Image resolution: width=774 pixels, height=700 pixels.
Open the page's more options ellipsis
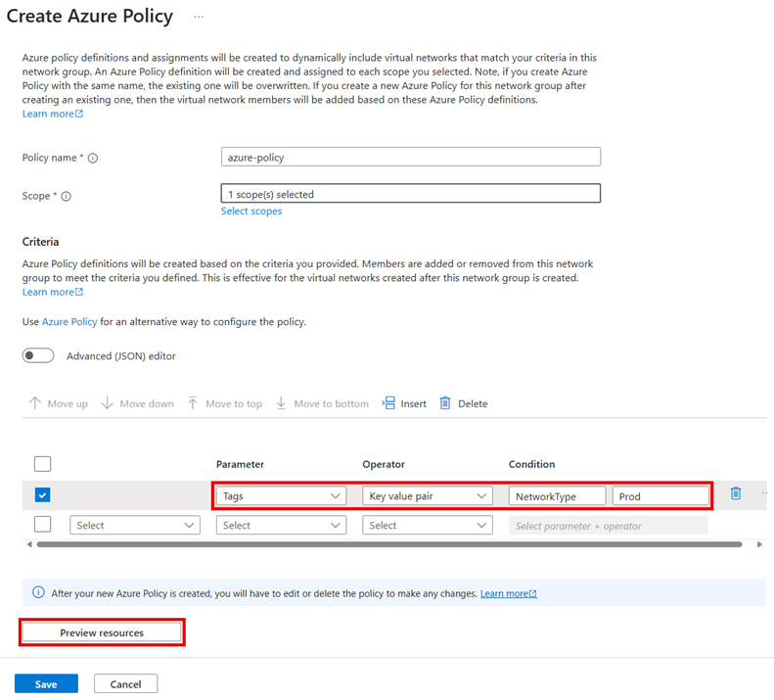(x=200, y=18)
